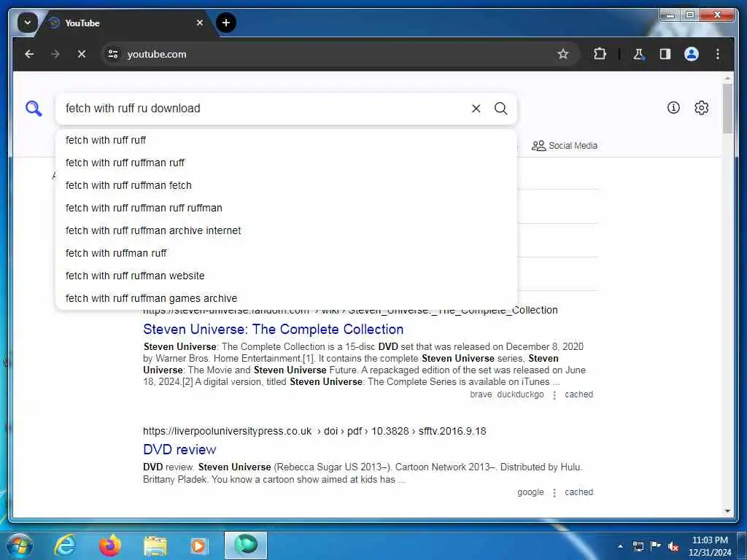Choose suggestion "fetch with ruff ruffman ruff ruffman"
The width and height of the screenshot is (747, 560).
pyautogui.click(x=286, y=208)
